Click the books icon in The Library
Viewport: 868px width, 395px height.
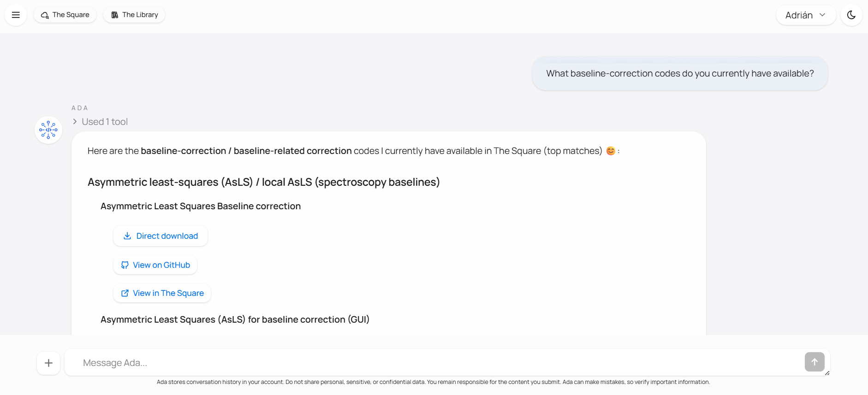(115, 15)
